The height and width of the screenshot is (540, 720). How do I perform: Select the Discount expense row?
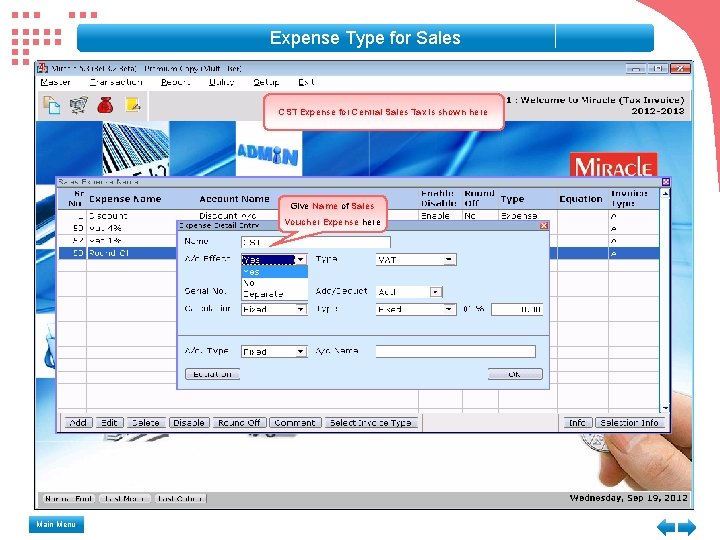coord(358,215)
